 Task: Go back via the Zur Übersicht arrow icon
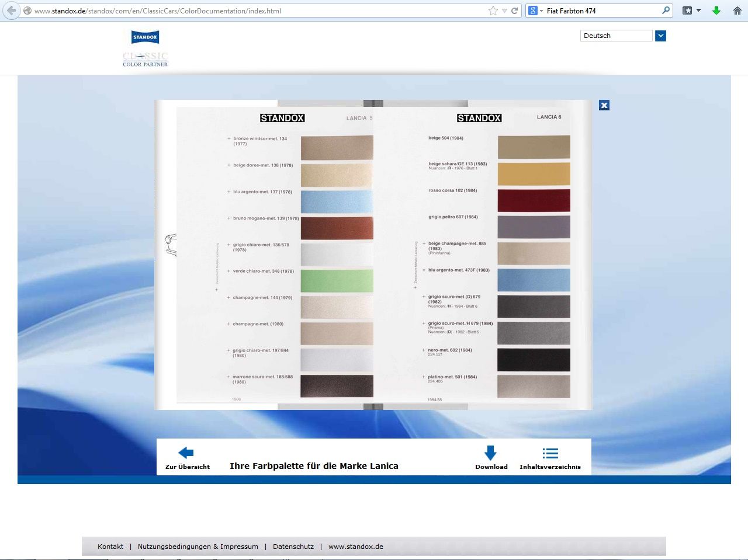point(186,453)
